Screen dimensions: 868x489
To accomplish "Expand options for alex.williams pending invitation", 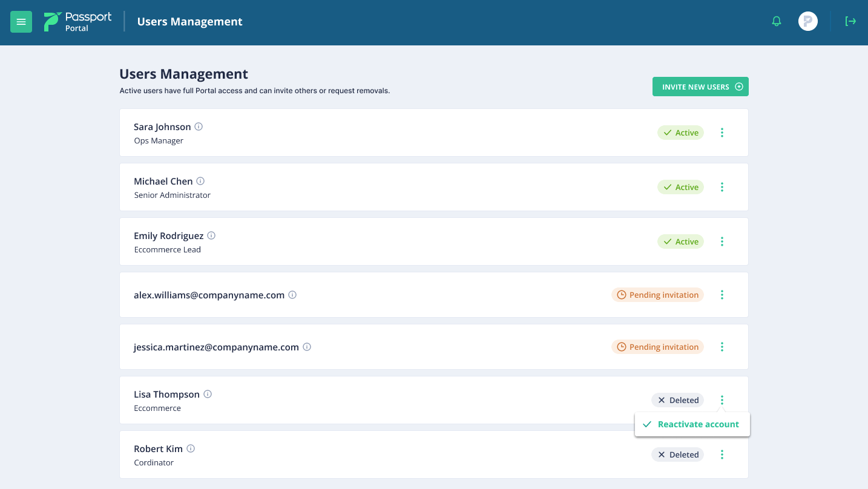I will pos(722,295).
